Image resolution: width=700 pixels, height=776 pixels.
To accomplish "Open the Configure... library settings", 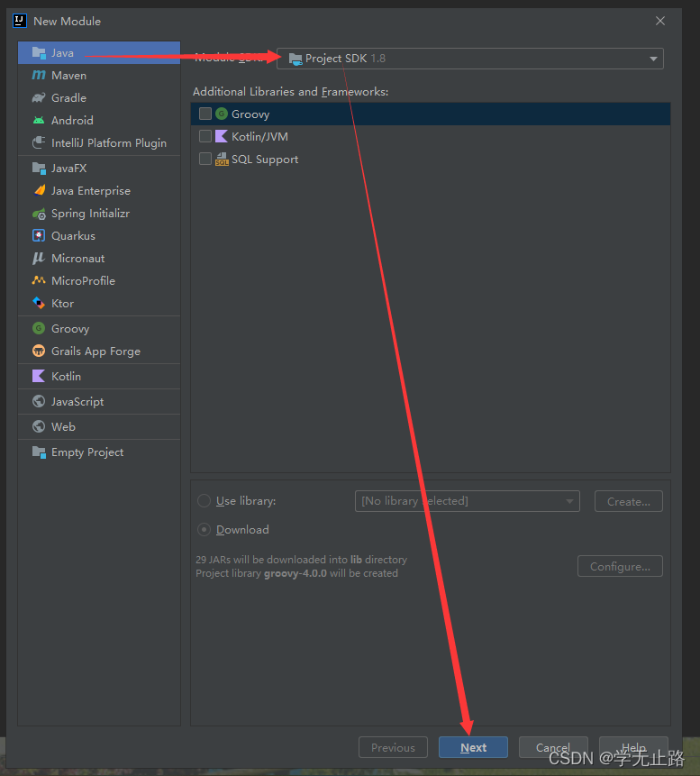I will (x=620, y=566).
